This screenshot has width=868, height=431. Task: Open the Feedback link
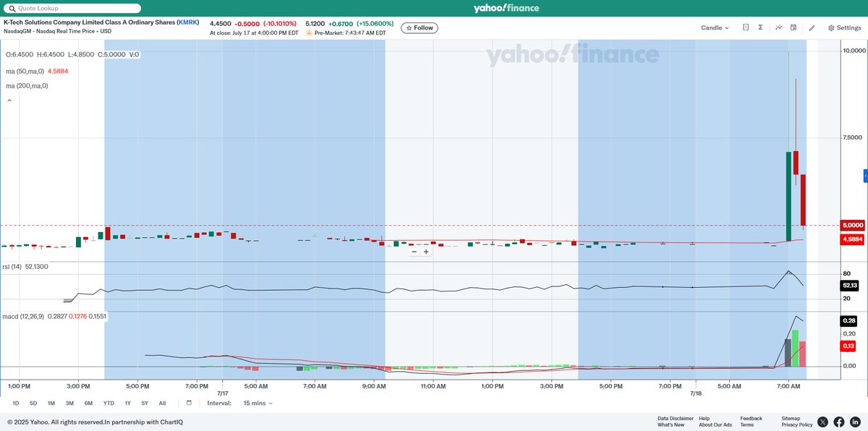click(x=751, y=418)
